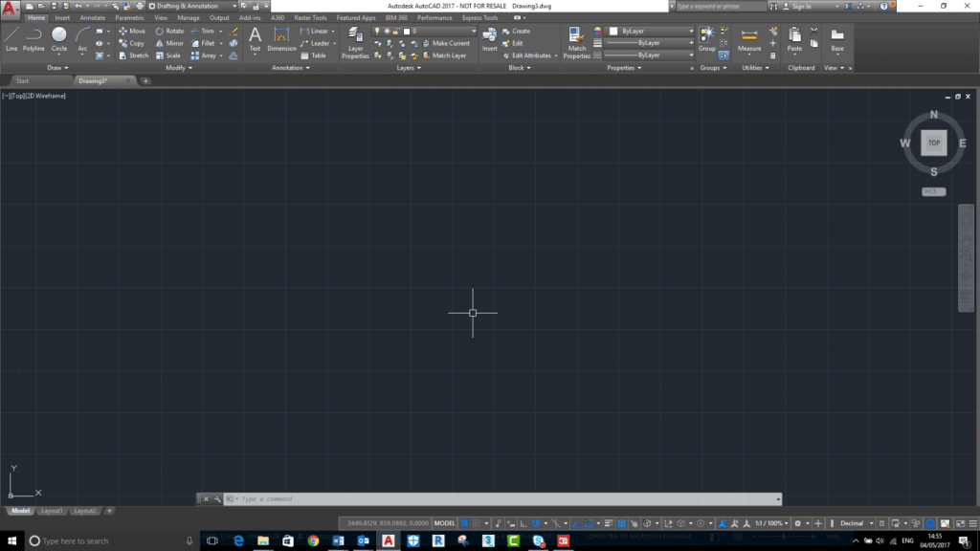Change the Decimal units dropdown
Viewport: 980px width, 551px height.
coord(855,522)
